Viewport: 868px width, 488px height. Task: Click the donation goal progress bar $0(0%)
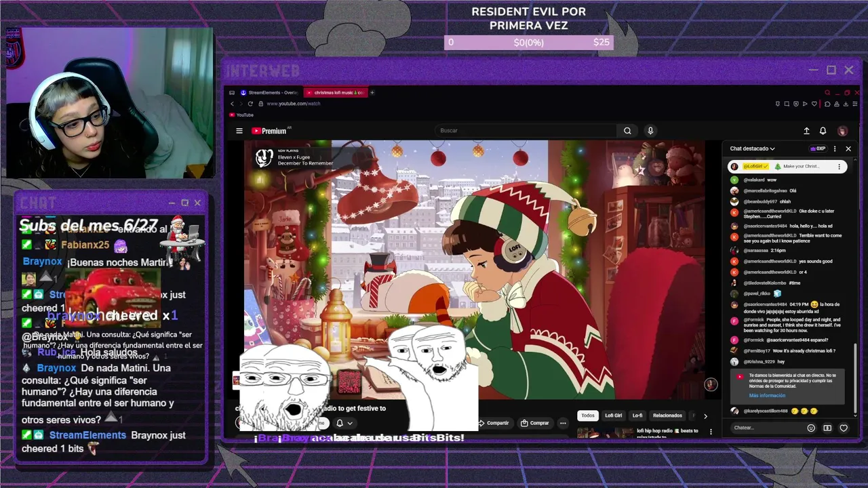(x=529, y=42)
